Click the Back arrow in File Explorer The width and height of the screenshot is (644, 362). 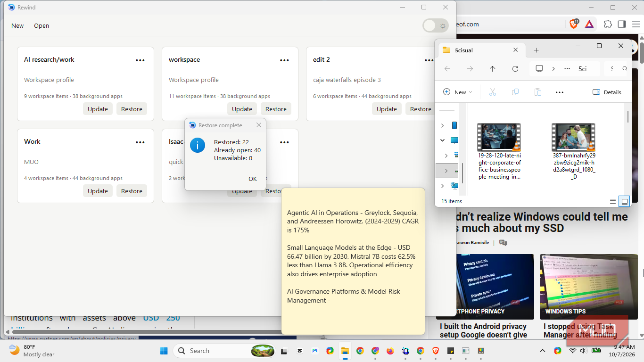coord(447,69)
